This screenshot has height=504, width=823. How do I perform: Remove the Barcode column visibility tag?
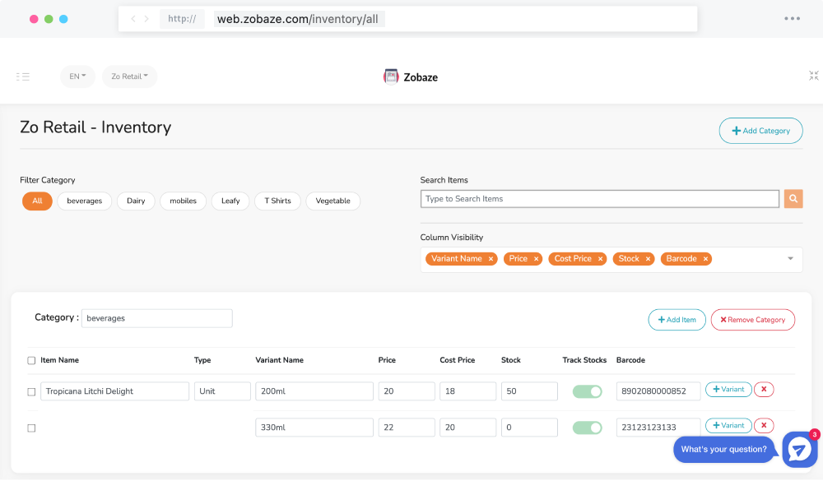coord(706,259)
